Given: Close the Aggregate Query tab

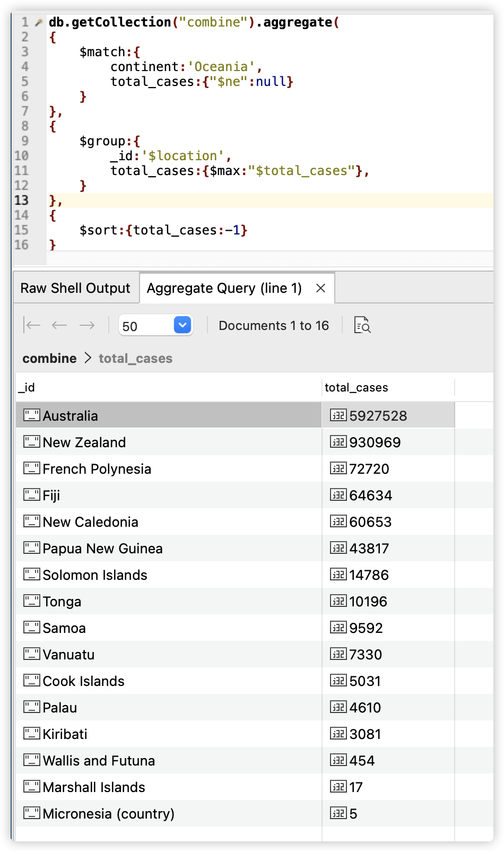Looking at the screenshot, I should click(x=320, y=288).
